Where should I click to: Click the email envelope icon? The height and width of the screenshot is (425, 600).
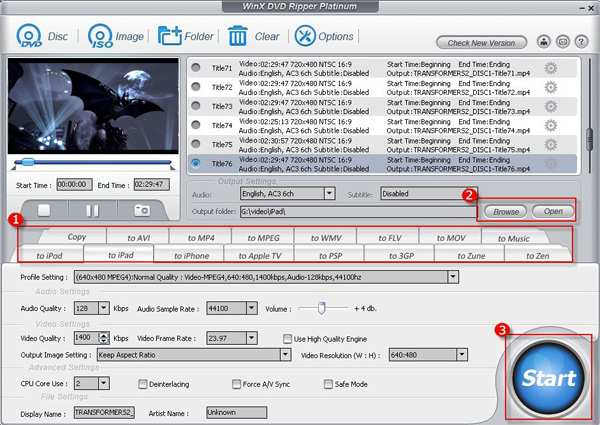[x=562, y=41]
